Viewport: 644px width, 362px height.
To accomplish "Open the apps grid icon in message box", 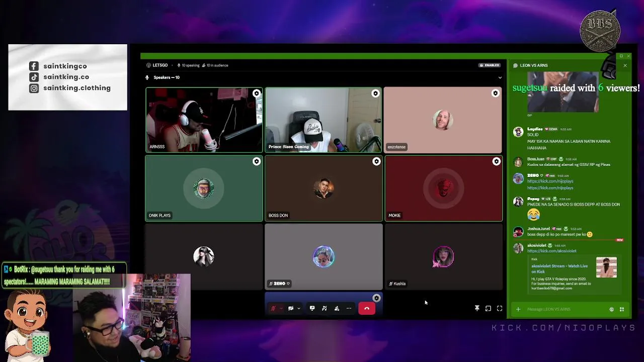I will pyautogui.click(x=622, y=309).
